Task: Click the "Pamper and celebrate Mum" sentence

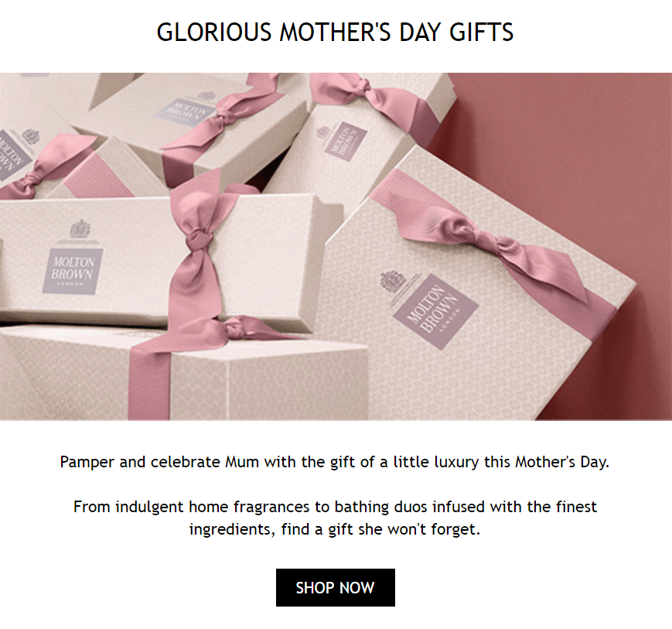Action: (335, 463)
